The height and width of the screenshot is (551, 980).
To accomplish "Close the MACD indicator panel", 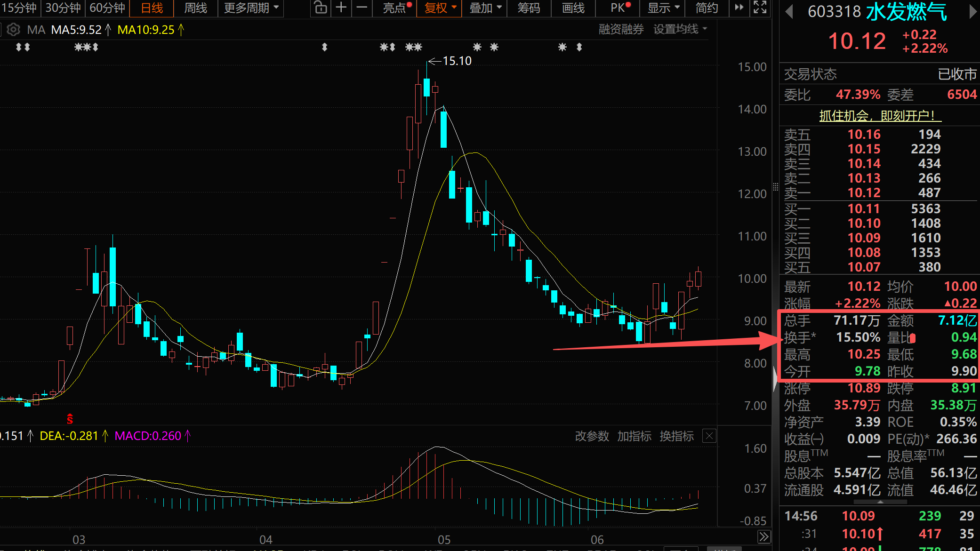I will pos(709,436).
